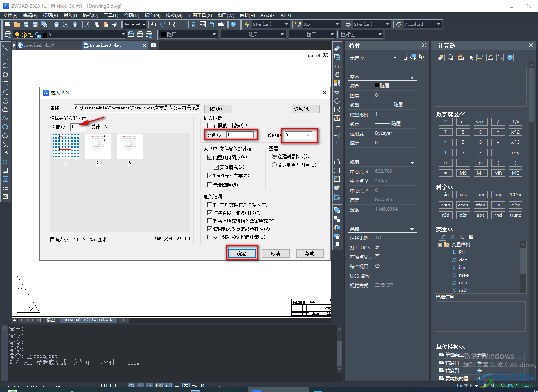Click the Undo arrow icon
This screenshot has width=538, height=392.
point(127,24)
